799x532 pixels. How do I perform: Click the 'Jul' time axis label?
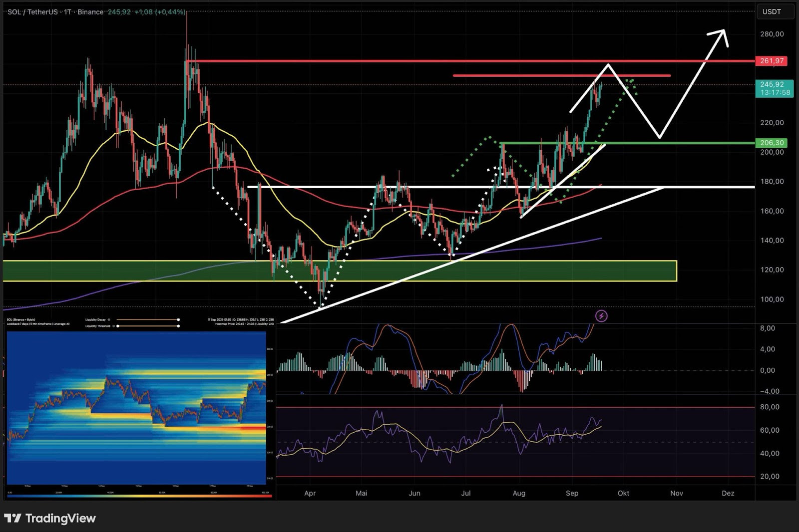[465, 493]
